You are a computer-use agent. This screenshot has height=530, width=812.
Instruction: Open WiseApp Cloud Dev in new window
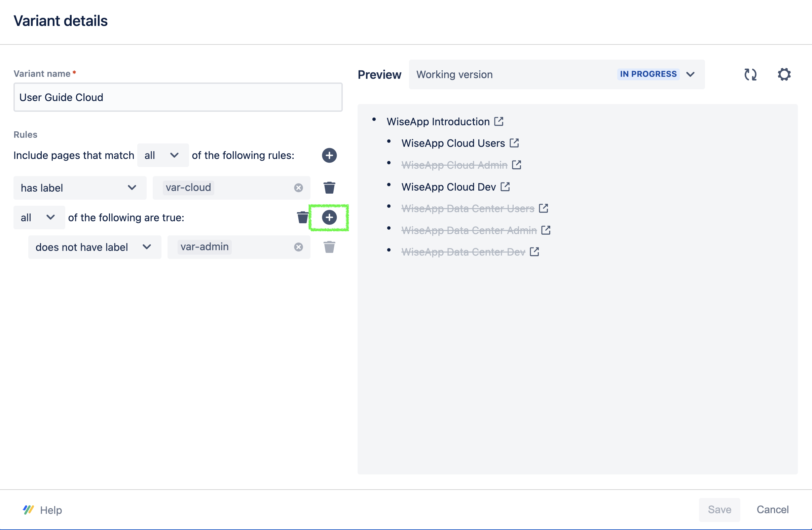tap(505, 187)
